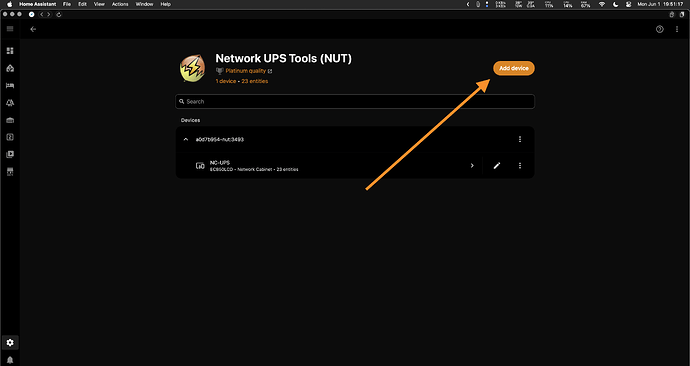Open the Overview dashboard sidebar icon
This screenshot has width=690, height=366.
10,51
